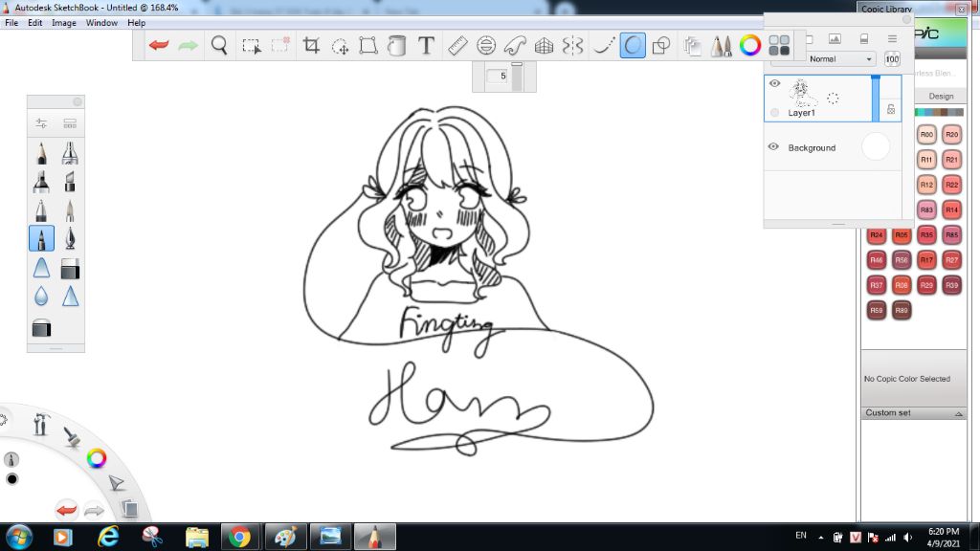This screenshot has width=980, height=551.
Task: Open the Color Wheel in toolbar
Action: pyautogui.click(x=750, y=45)
